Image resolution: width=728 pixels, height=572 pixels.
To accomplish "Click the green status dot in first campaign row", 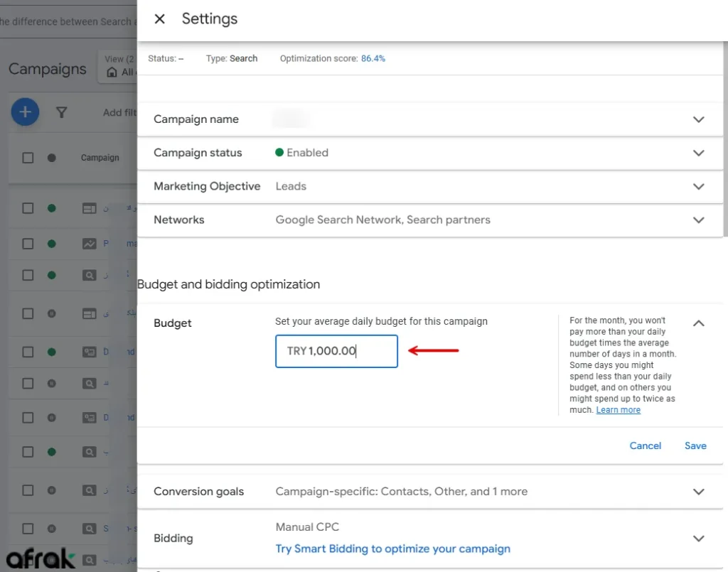I will [51, 208].
